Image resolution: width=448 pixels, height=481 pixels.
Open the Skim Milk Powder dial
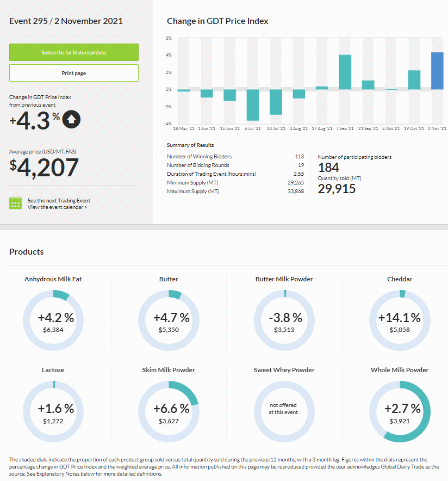coord(169,412)
